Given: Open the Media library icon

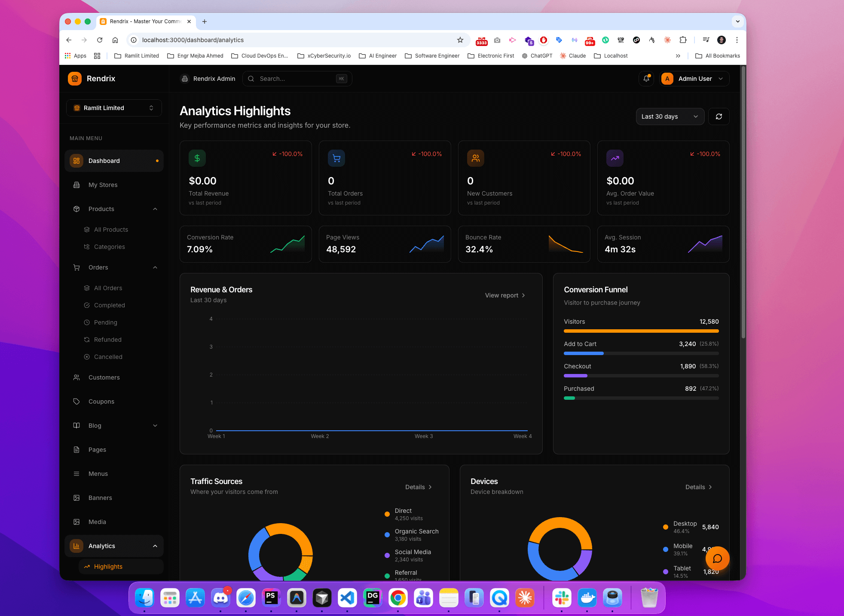Looking at the screenshot, I should [76, 521].
